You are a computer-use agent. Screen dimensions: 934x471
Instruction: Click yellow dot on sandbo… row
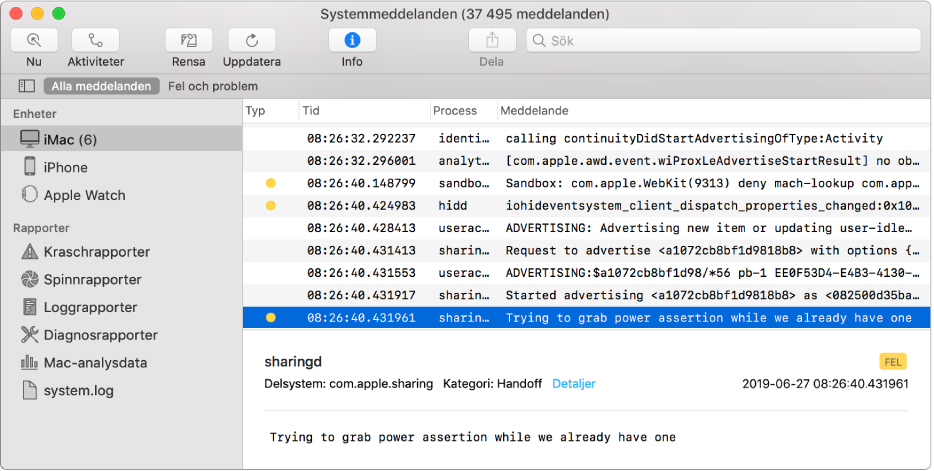pos(270,183)
